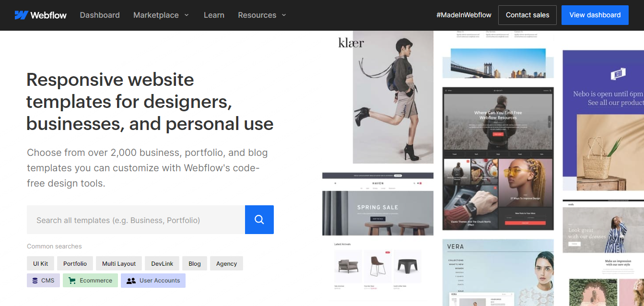
Task: Open the Dashboard nav item
Action: pos(100,15)
